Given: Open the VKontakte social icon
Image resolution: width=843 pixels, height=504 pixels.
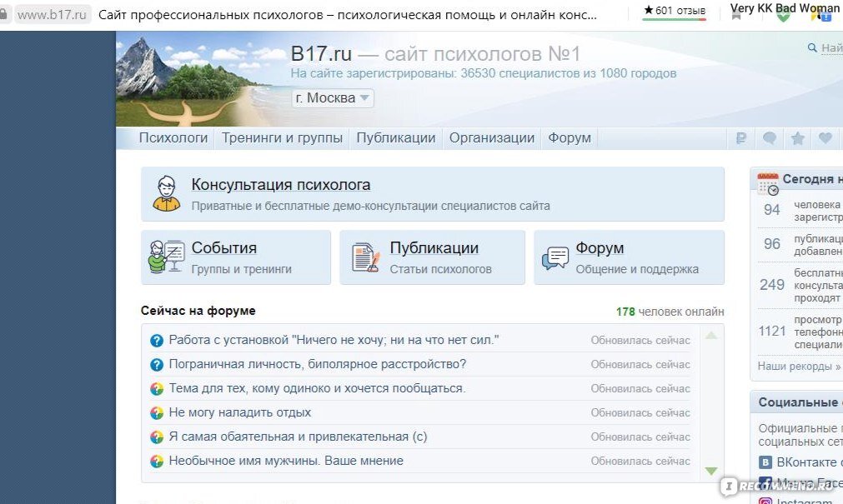Looking at the screenshot, I should pos(765,462).
